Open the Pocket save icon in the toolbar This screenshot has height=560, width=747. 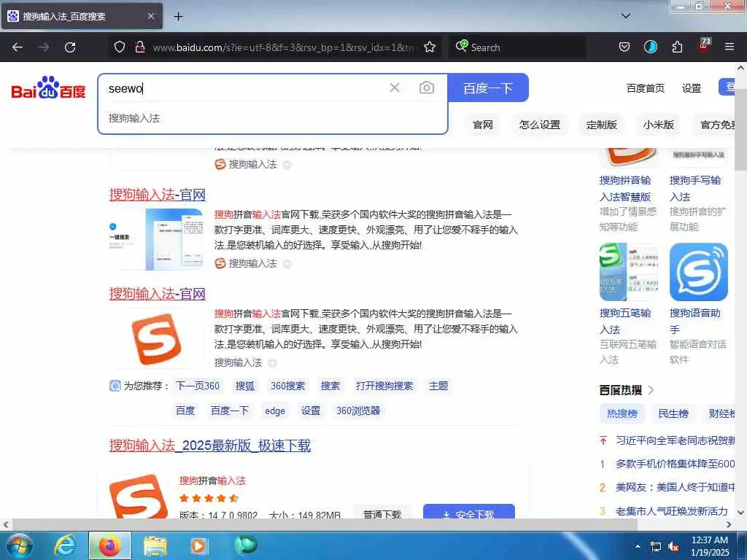624,47
